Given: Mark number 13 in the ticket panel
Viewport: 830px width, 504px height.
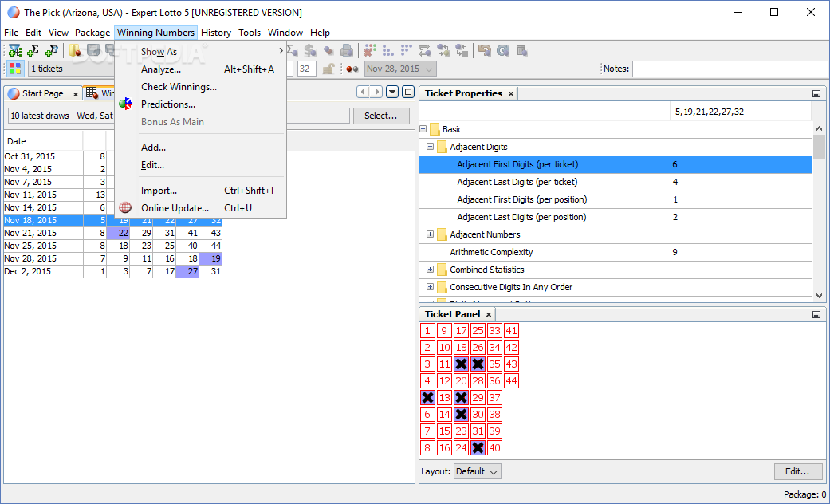Looking at the screenshot, I should click(x=445, y=398).
